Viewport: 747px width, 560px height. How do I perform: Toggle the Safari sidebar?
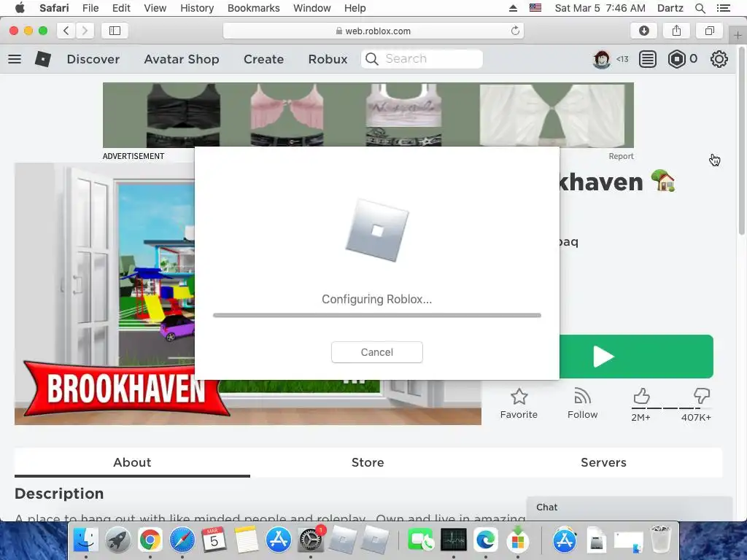[x=115, y=31]
